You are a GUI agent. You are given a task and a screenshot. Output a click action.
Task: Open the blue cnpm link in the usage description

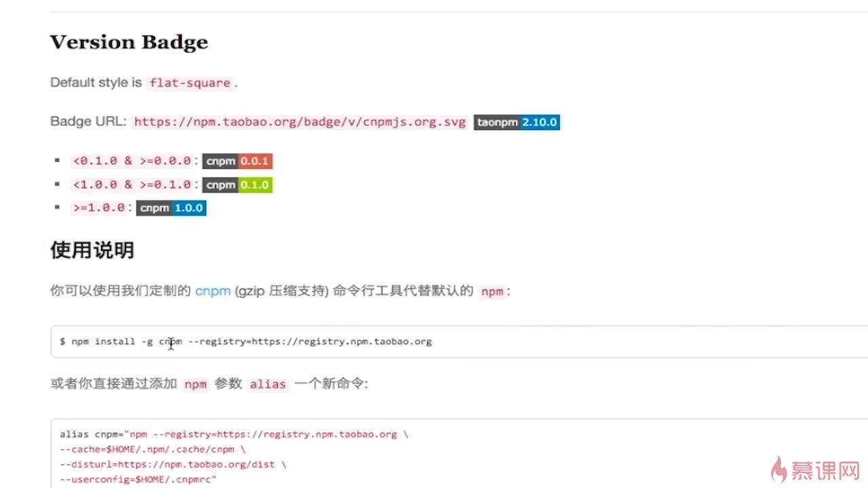coord(213,291)
